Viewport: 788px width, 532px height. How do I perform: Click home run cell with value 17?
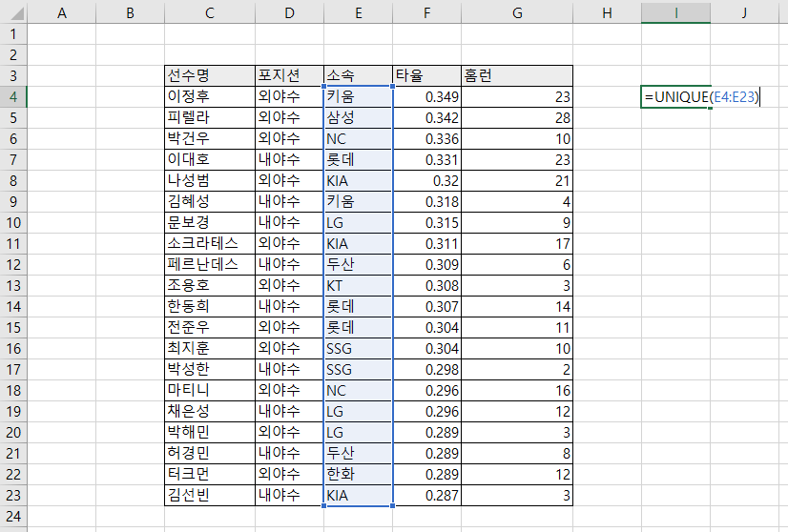coord(517,244)
